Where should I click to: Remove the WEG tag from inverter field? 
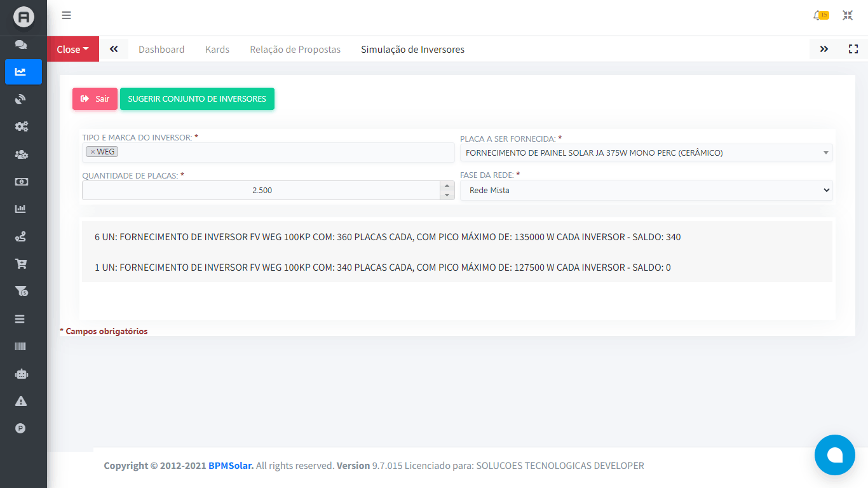pos(93,152)
